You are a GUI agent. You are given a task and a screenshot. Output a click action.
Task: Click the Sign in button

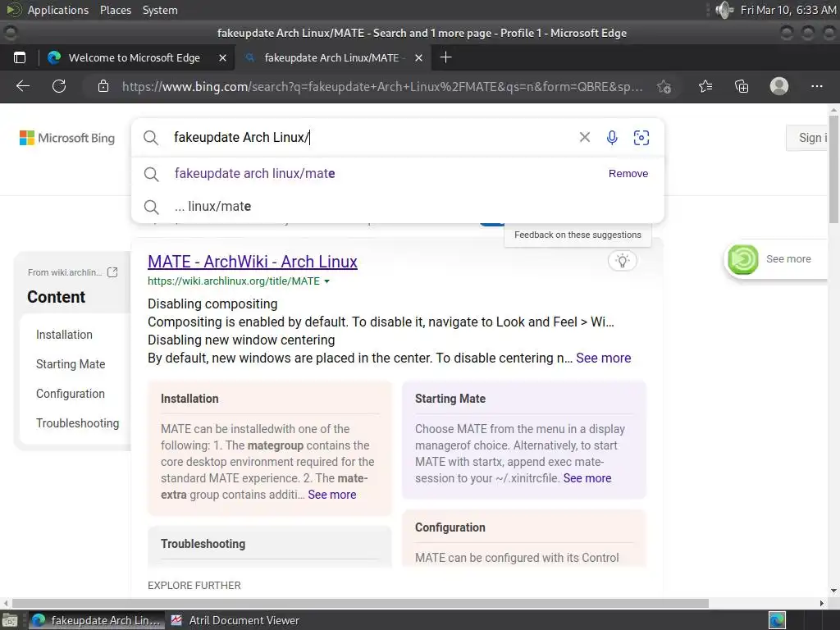coord(809,138)
